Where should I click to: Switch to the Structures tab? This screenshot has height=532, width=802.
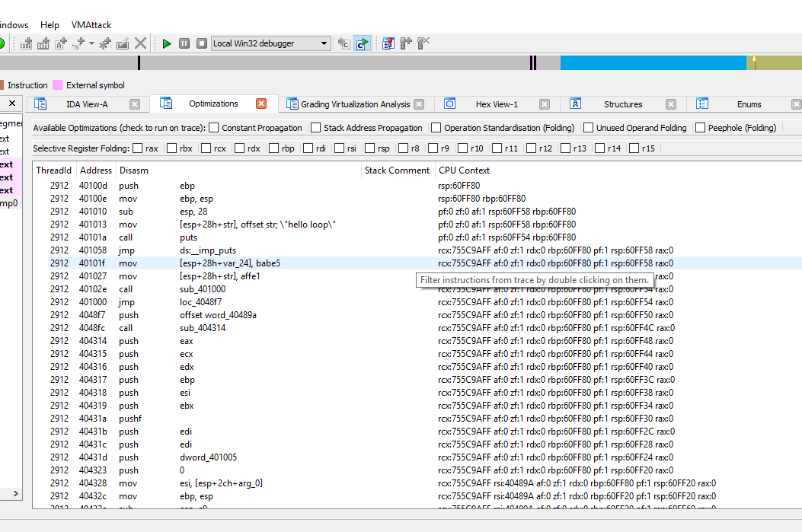point(623,104)
